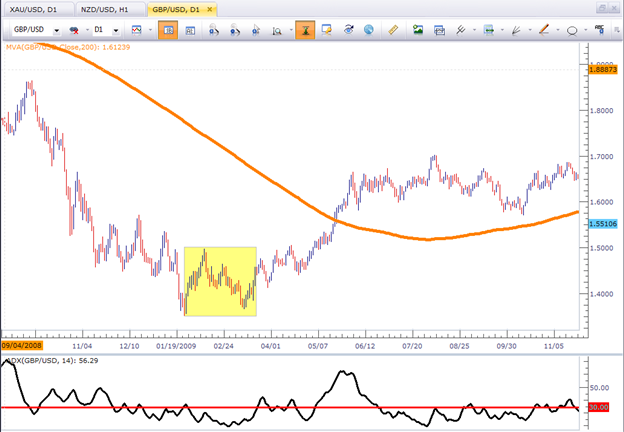
Task: Click the MVA(GBP/USD Close,200) indicator label
Action: [x=68, y=47]
